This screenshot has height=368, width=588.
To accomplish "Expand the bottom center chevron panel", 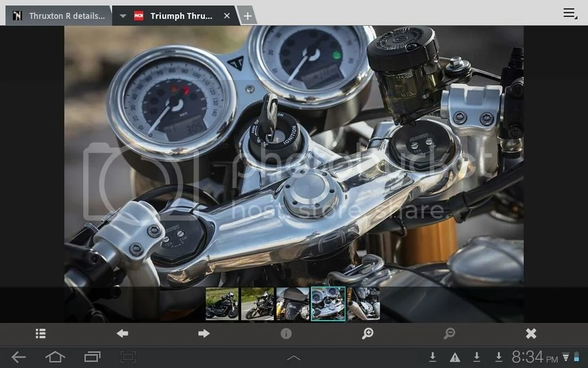I will click(x=293, y=358).
